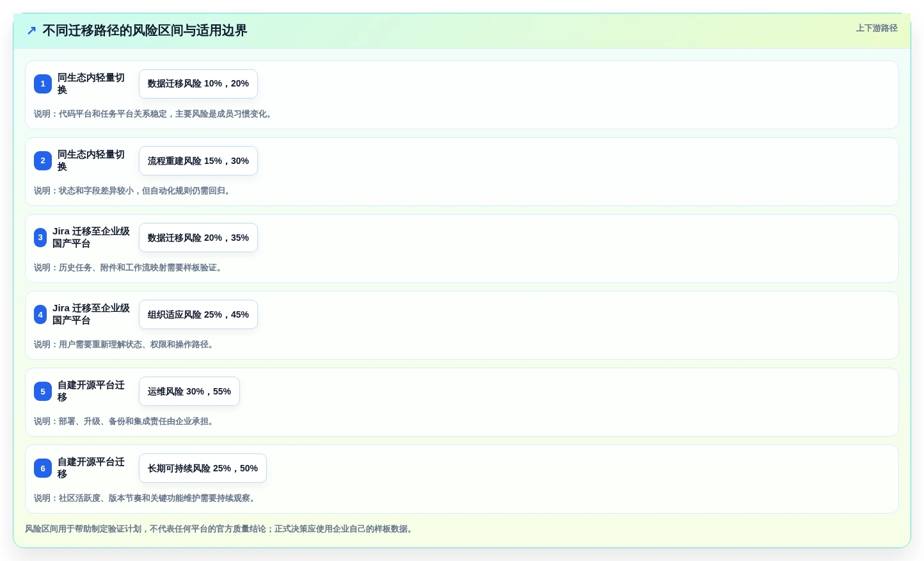Click the number 3 step badge
The height and width of the screenshot is (561, 924).
point(40,238)
